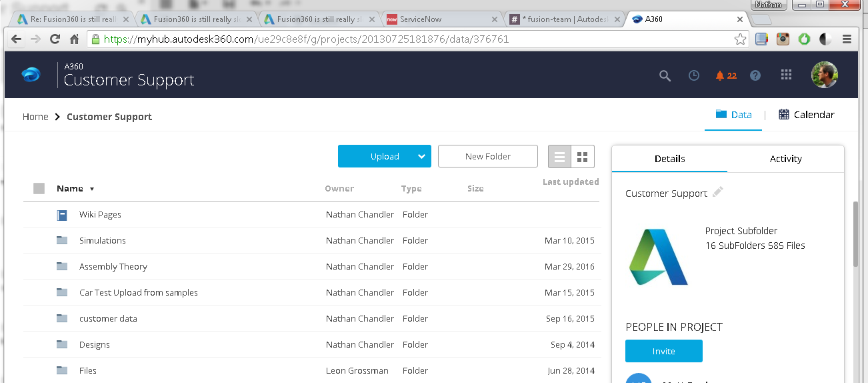Image resolution: width=868 pixels, height=383 pixels.
Task: Click the Autodesk project logo thumbnail
Action: (x=659, y=258)
